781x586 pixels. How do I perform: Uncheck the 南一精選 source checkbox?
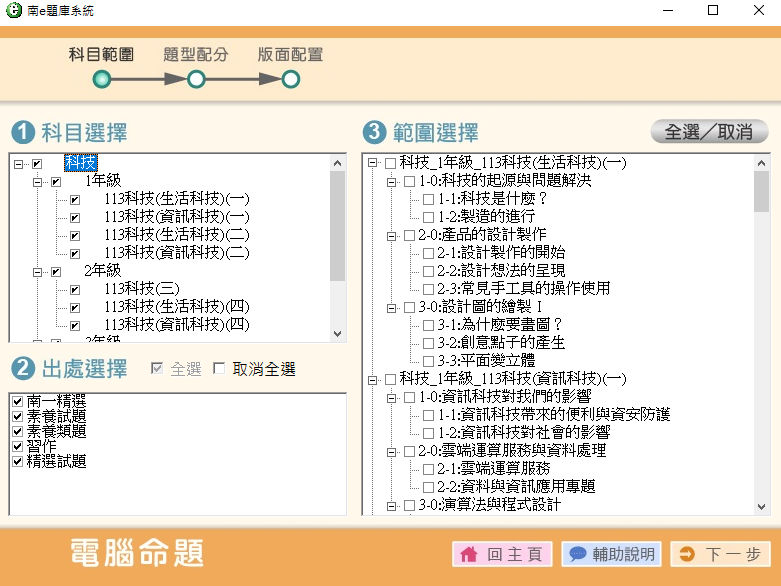point(17,401)
